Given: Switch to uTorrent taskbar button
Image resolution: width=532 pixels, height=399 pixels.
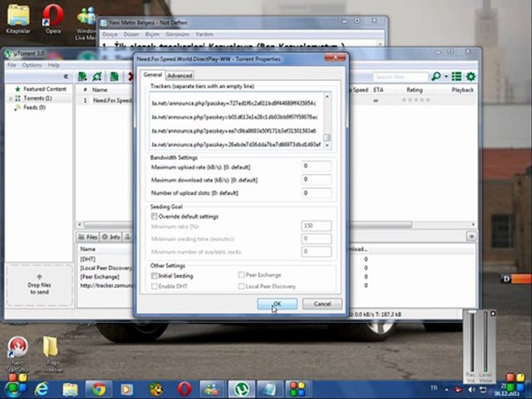Looking at the screenshot, I should [x=241, y=389].
